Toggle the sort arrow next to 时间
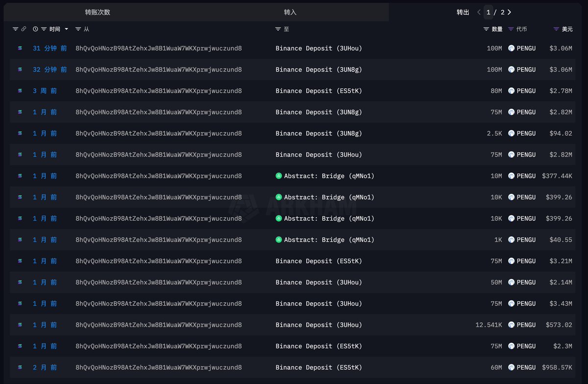The image size is (588, 384). pos(67,29)
